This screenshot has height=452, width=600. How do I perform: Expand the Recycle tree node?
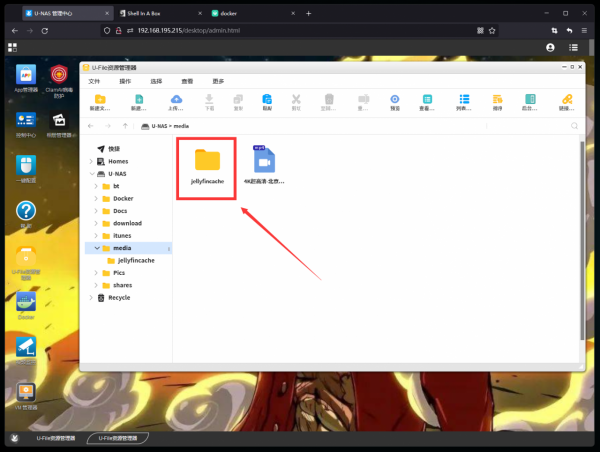pyautogui.click(x=92, y=297)
